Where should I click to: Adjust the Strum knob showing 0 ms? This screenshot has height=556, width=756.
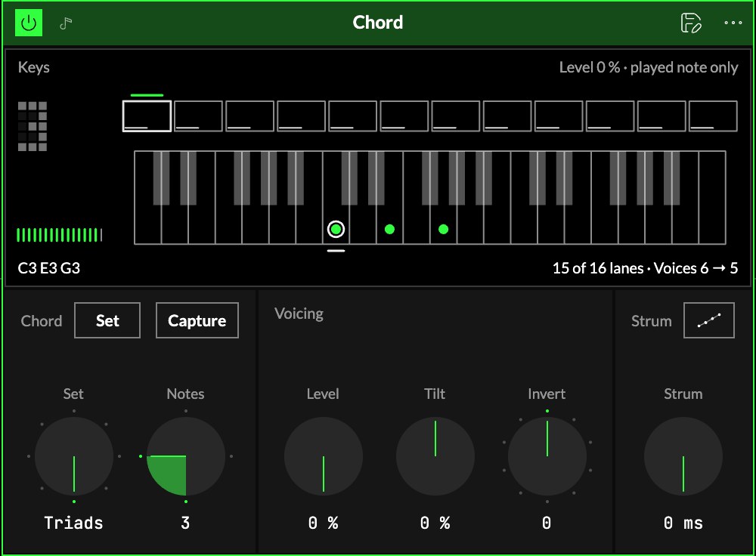[683, 456]
